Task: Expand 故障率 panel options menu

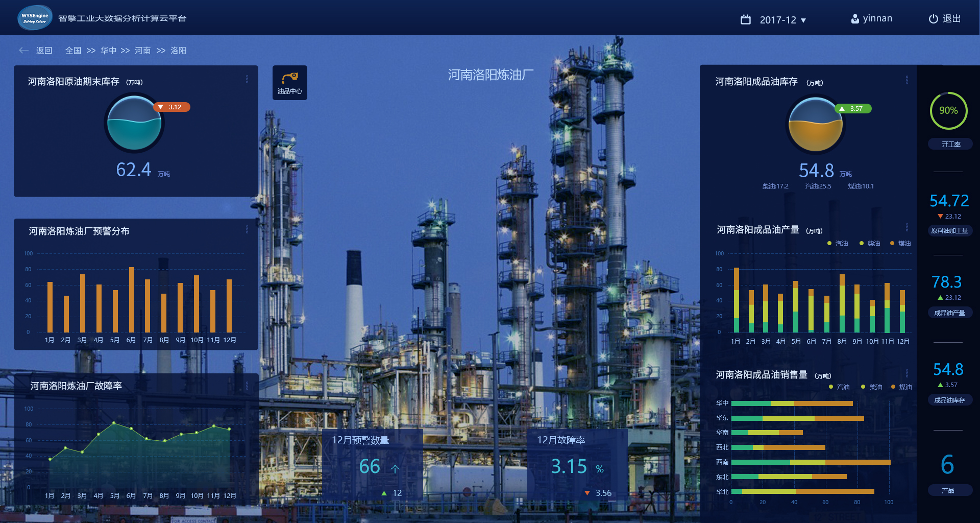Action: coord(247,385)
